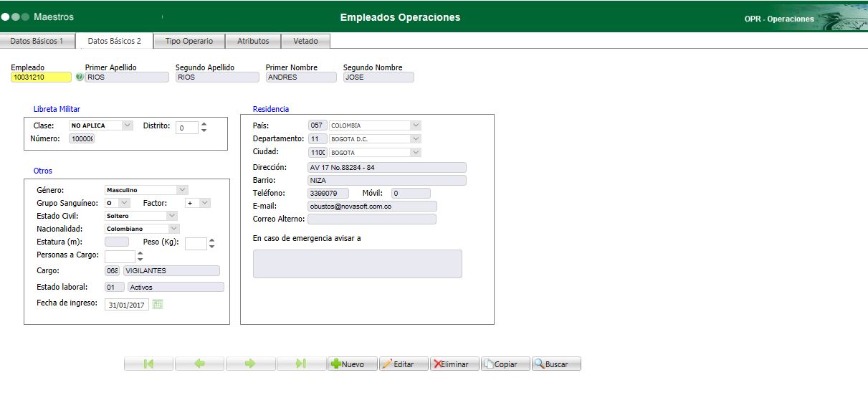Click the Distrito number field
The width and height of the screenshot is (868, 403).
[187, 128]
